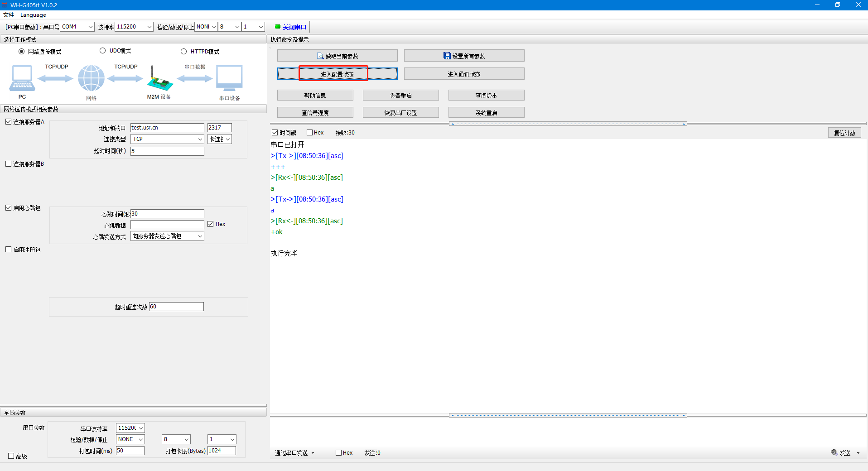Enable the 连接服务器B checkbox
This screenshot has width=868, height=471.
[9, 164]
